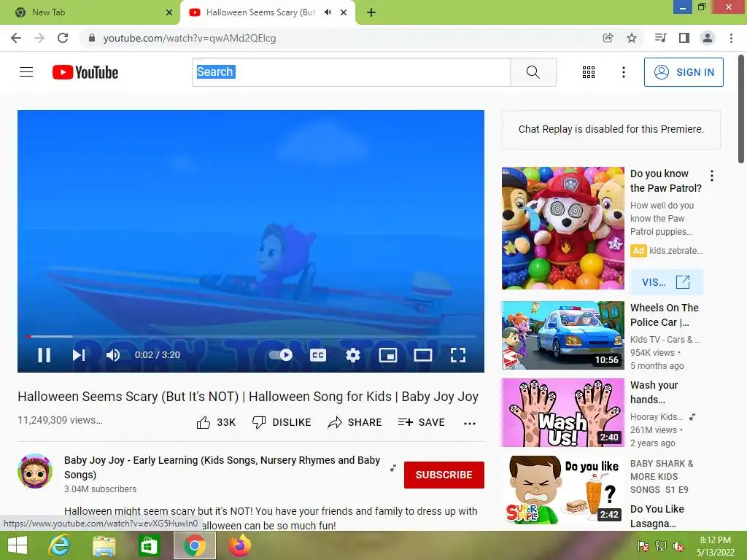
Task: Open the Wash your hands video title
Action: pyautogui.click(x=654, y=392)
